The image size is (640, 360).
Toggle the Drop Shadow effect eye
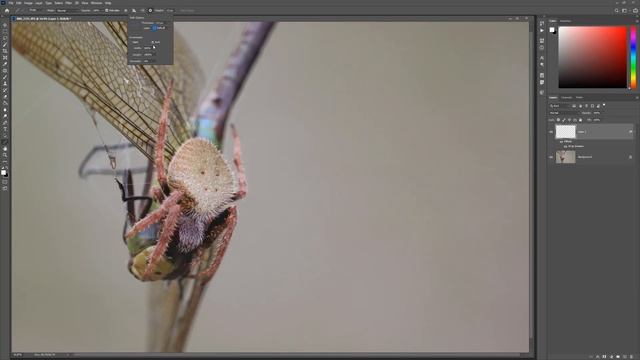click(565, 147)
